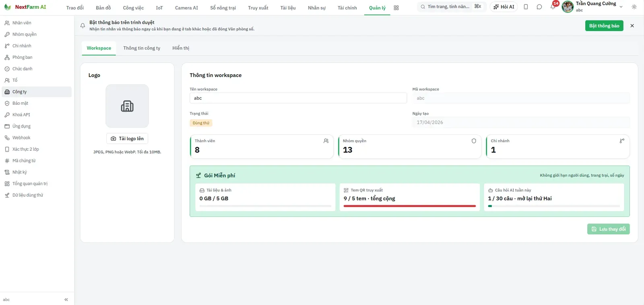Viewport: 644px width, 305px height.
Task: Open Nhật ký in the sidebar
Action: (x=37, y=172)
